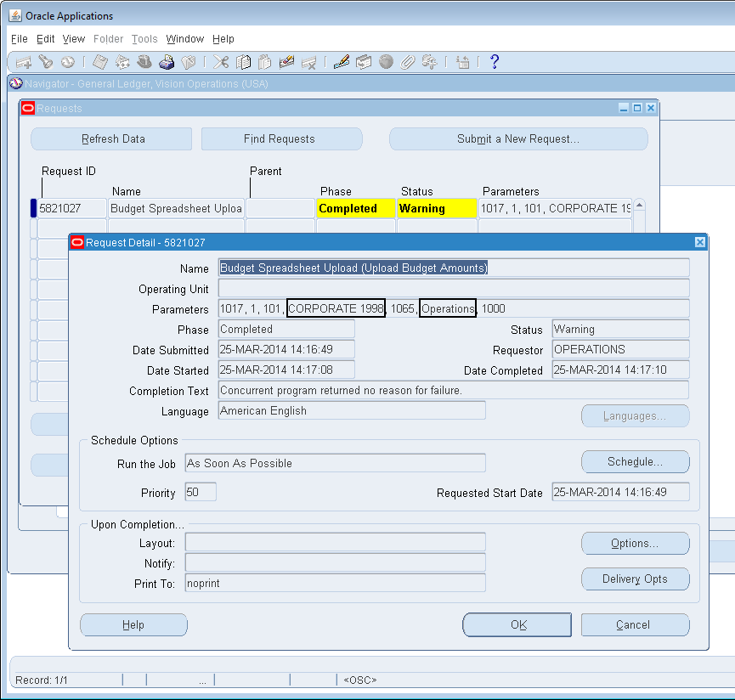Maximize the Requests window
Screen dimensions: 735x700
[637, 108]
